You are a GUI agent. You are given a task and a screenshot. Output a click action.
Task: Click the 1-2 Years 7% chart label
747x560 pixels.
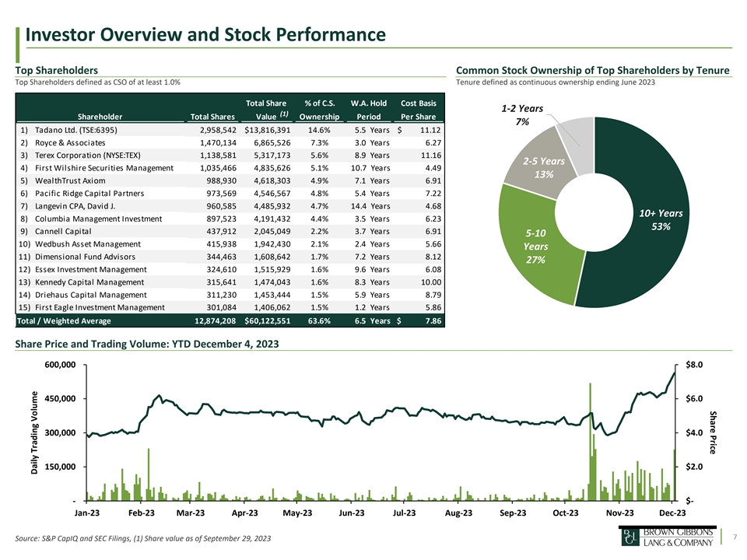tap(523, 115)
